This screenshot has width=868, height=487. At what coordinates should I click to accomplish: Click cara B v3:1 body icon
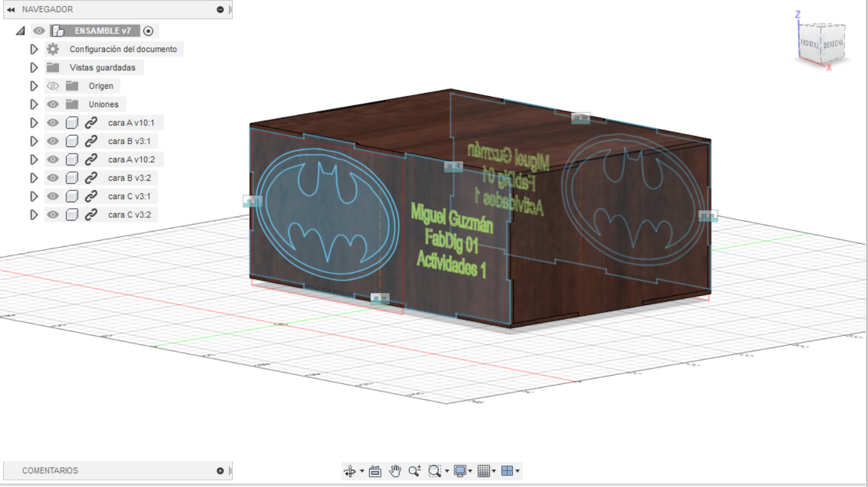pos(72,141)
